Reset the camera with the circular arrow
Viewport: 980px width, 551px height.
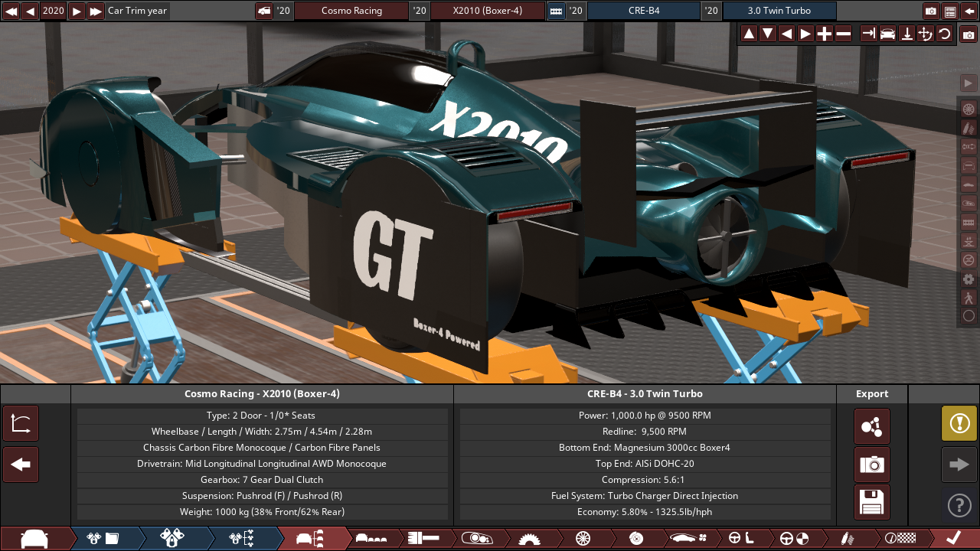coord(945,34)
